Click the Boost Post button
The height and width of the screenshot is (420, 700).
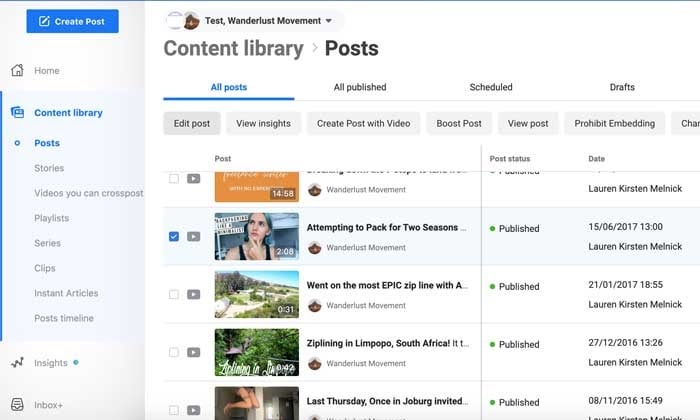click(459, 123)
